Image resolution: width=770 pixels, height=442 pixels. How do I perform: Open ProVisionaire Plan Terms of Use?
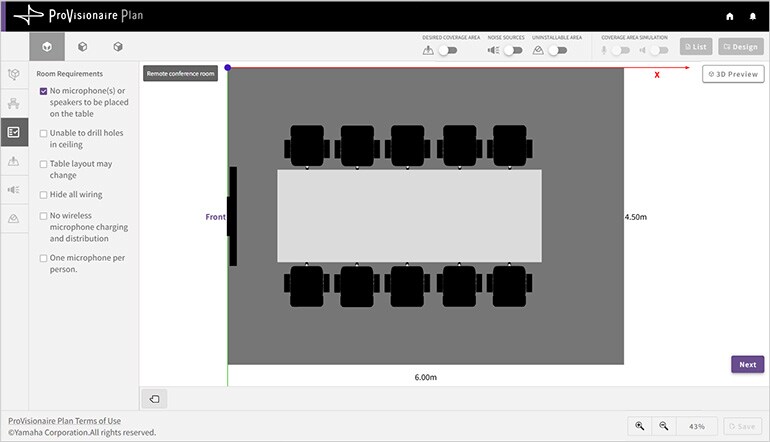point(64,421)
